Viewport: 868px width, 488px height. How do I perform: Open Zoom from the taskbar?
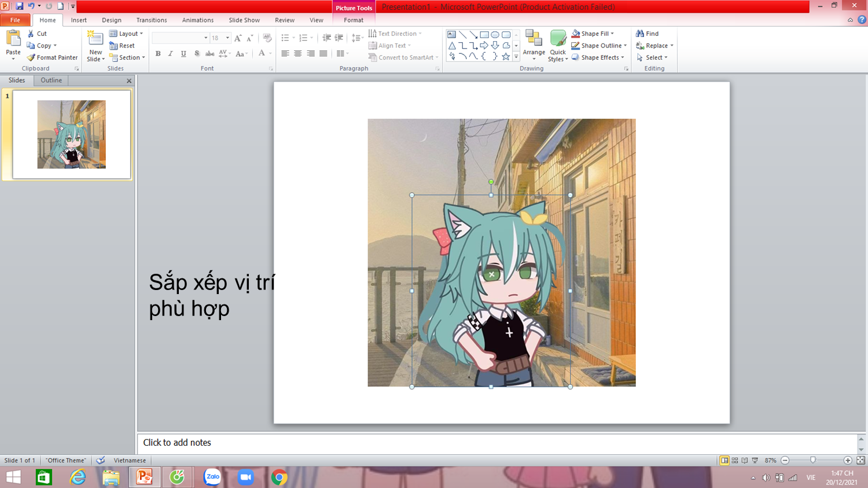point(246,477)
